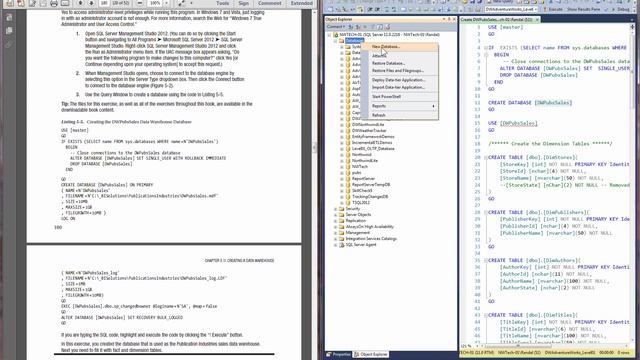Open page thumbnails panel in PDF sidebar
The height and width of the screenshot is (360, 640).
9,17
